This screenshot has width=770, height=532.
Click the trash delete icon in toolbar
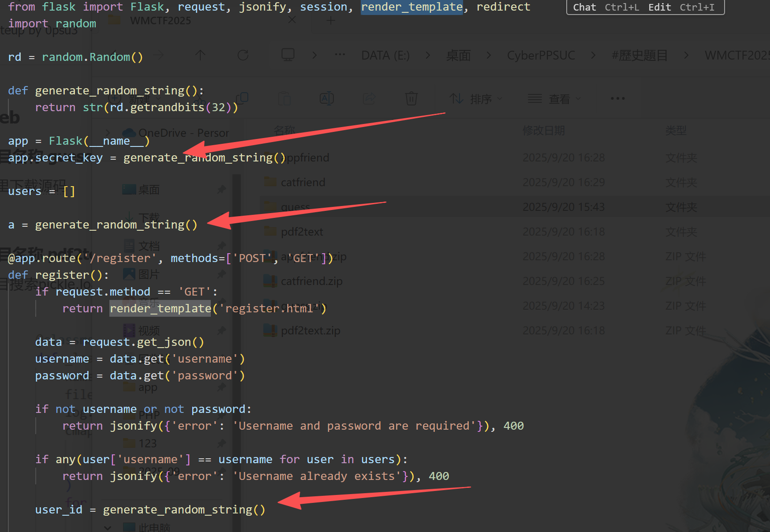click(411, 98)
